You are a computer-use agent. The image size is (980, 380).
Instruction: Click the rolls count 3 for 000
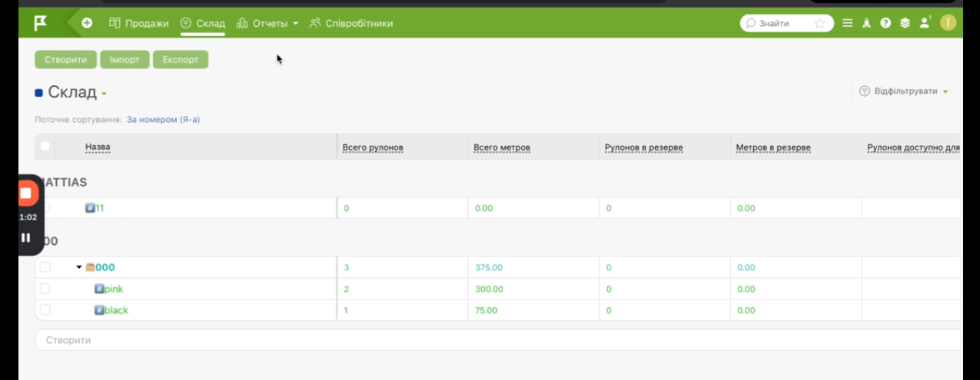point(347,268)
